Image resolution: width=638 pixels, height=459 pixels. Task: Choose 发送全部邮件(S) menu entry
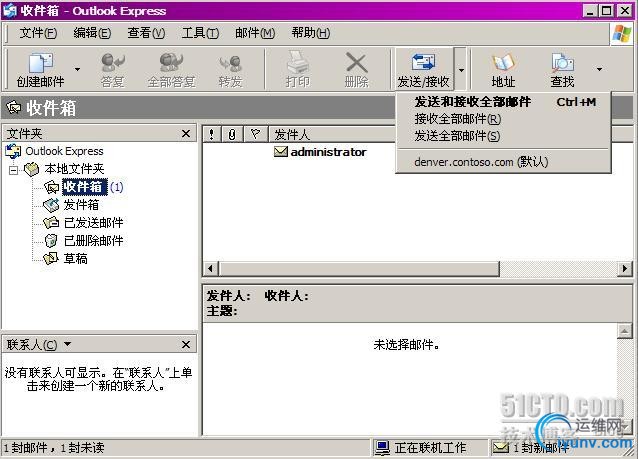point(503,136)
